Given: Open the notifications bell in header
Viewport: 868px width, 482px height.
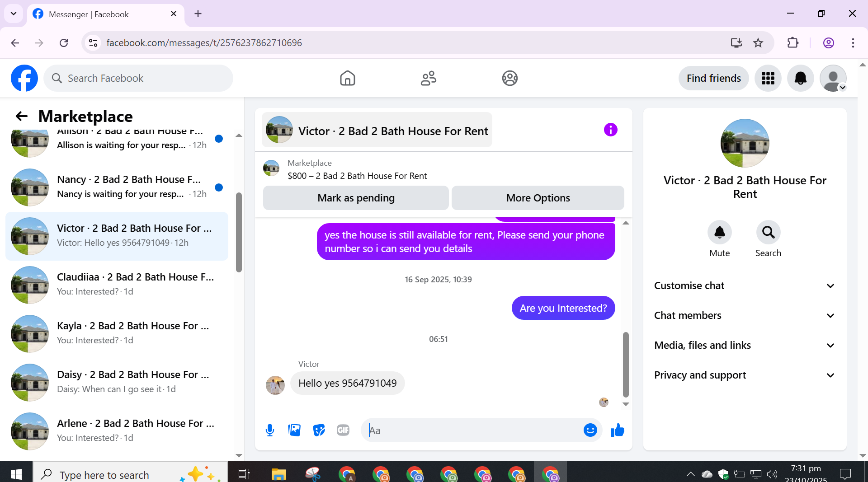Looking at the screenshot, I should tap(800, 78).
